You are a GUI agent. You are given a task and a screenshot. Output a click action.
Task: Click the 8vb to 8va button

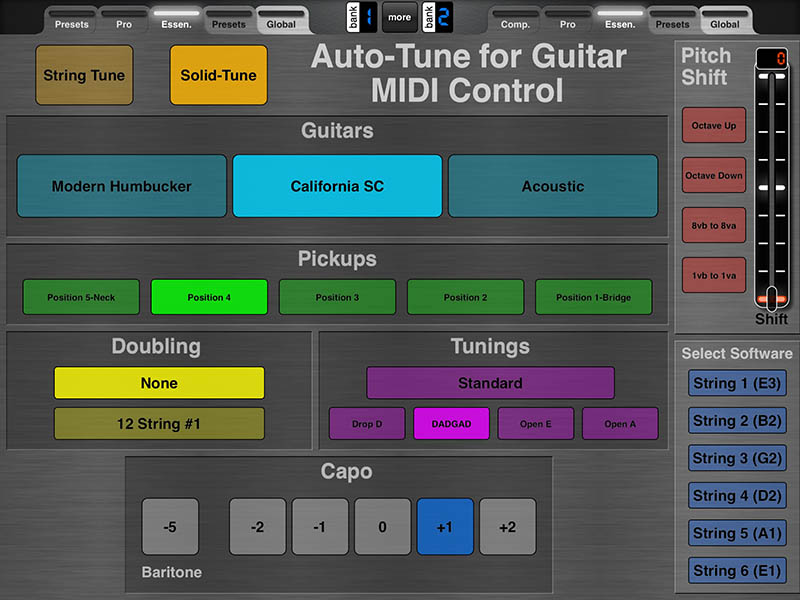pyautogui.click(x=714, y=225)
